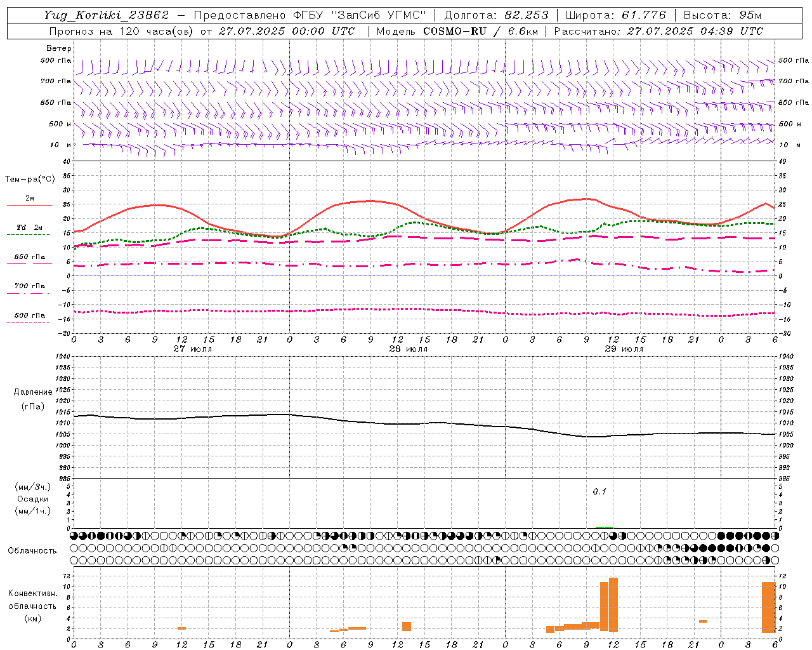812x650 pixels.
Task: Click the 27 июля date label
Action: (193, 349)
